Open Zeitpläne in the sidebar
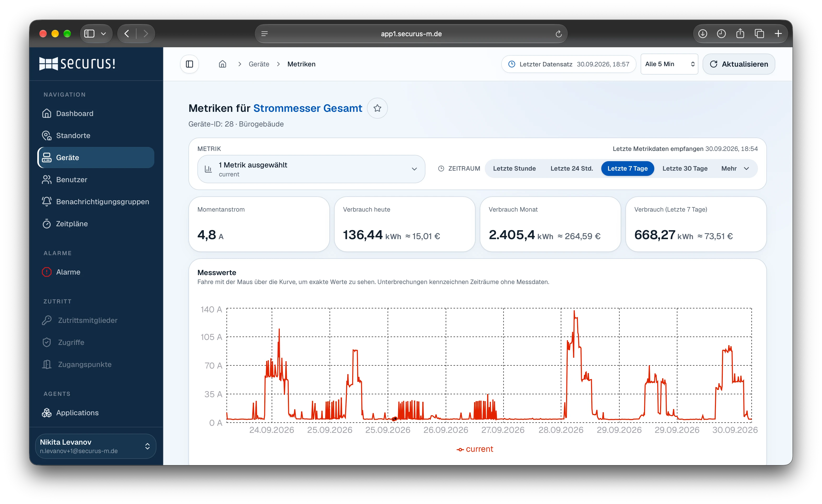 96,224
